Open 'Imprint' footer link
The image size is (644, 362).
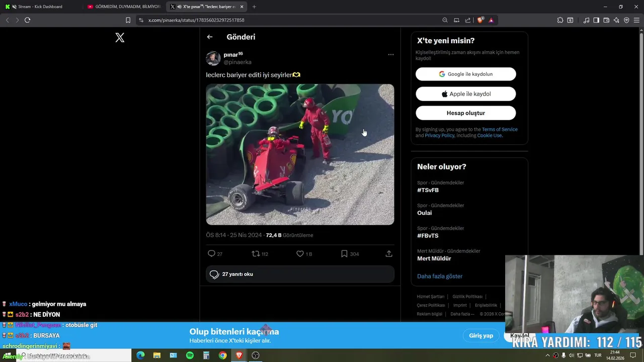click(x=460, y=305)
